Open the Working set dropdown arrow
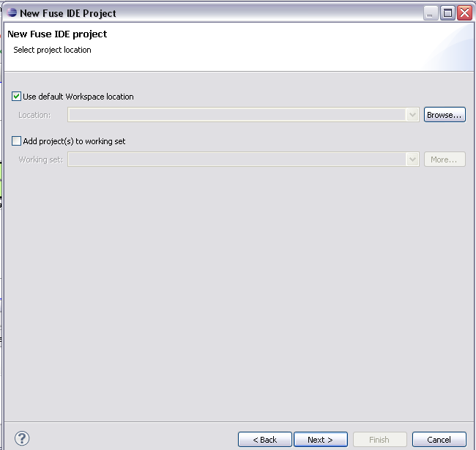The height and width of the screenshot is (450, 476). click(412, 160)
